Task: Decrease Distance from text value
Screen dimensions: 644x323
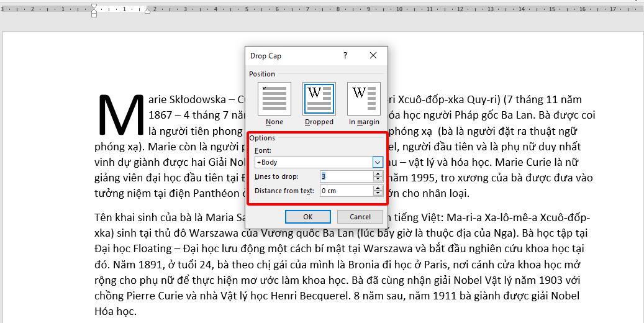Action: pos(378,194)
